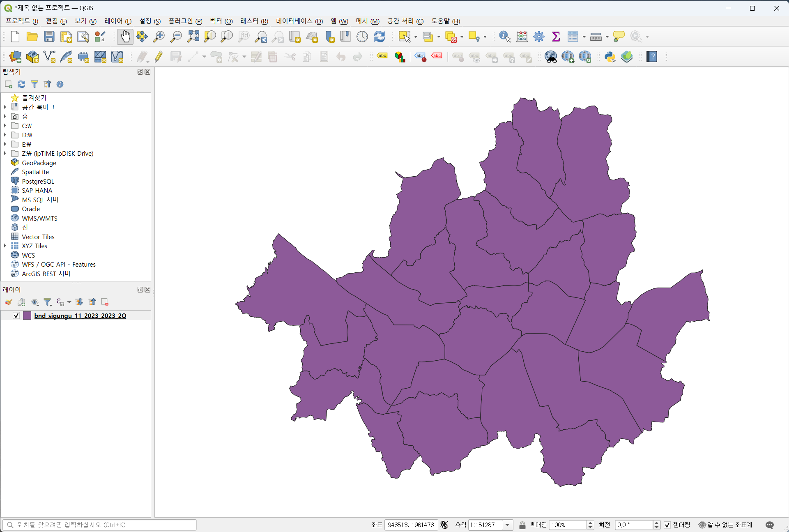Toggle the rendering checkbox in status bar
Image resolution: width=789 pixels, height=532 pixels.
tap(667, 525)
